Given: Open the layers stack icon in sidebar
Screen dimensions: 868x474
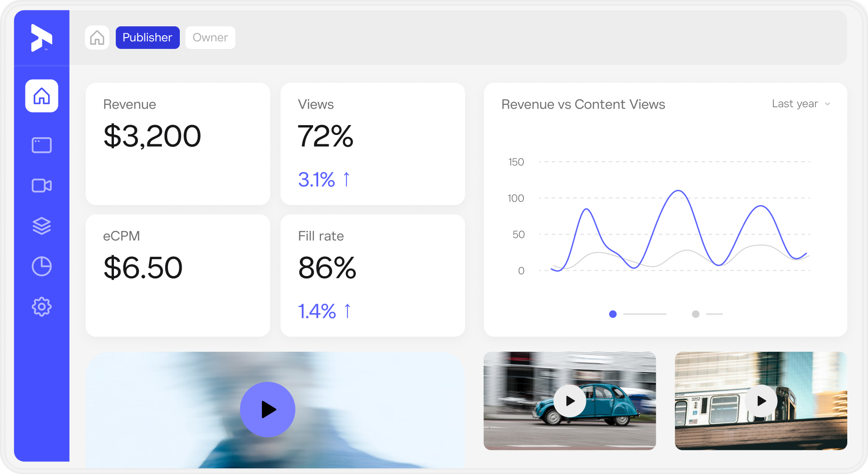Looking at the screenshot, I should [42, 226].
